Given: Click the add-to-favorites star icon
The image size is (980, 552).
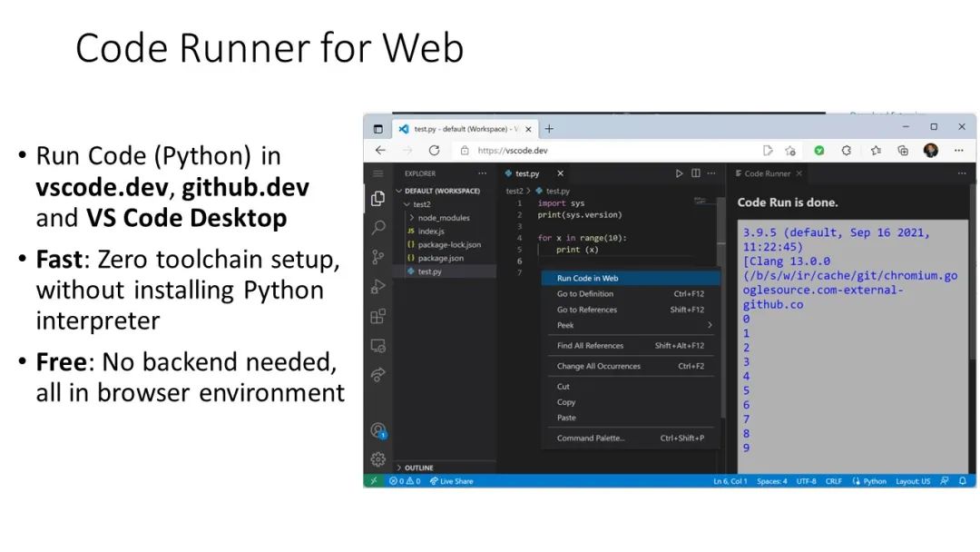Looking at the screenshot, I should [790, 150].
